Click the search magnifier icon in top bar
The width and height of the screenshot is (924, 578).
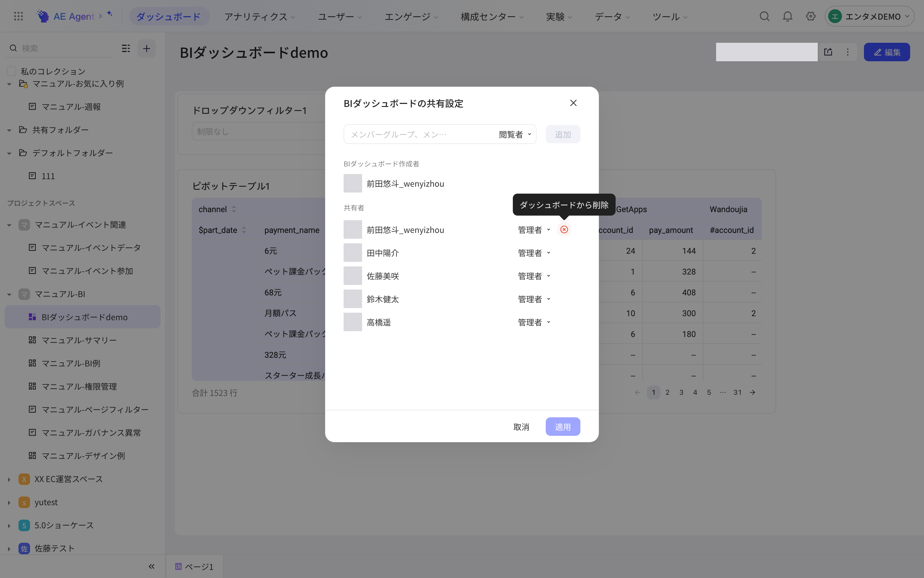[764, 16]
